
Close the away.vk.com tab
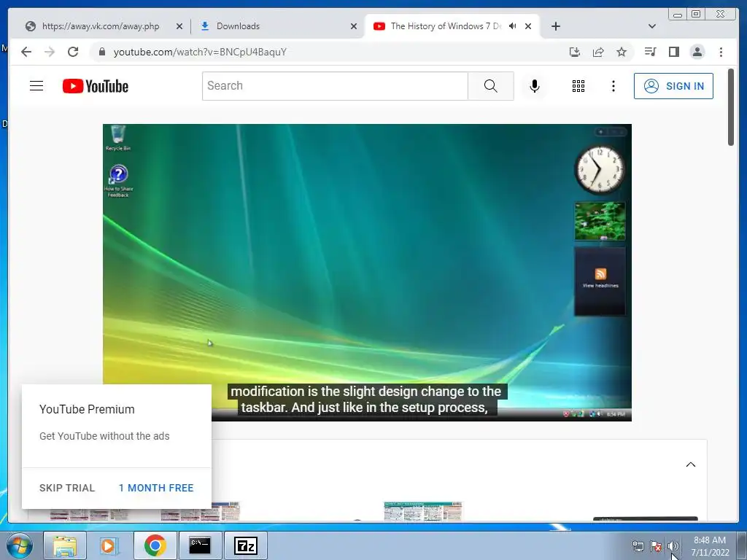pos(179,26)
